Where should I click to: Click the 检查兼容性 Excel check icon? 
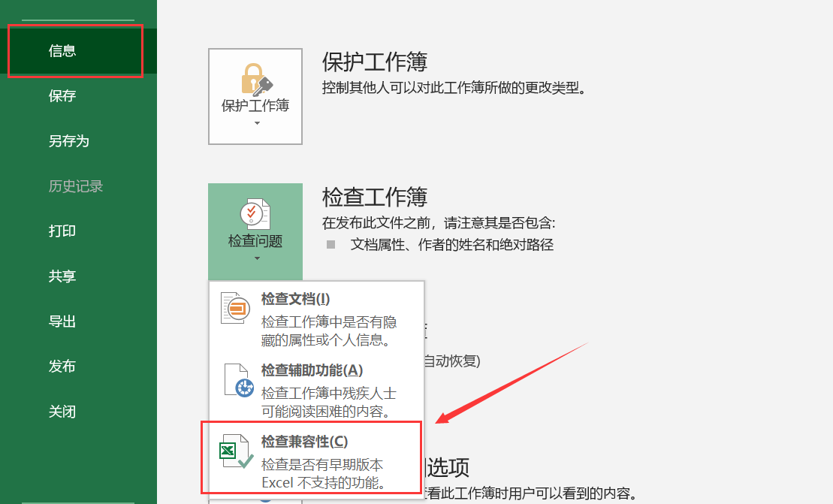coord(237,451)
